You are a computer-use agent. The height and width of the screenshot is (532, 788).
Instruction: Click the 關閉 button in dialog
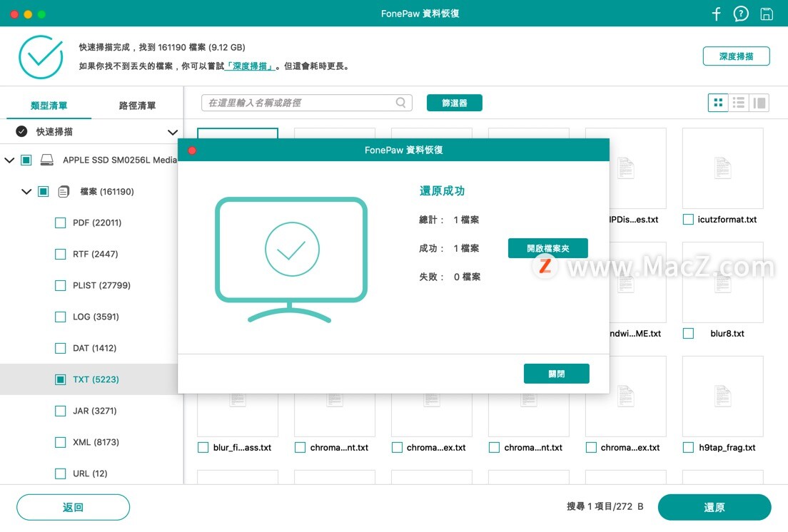pos(556,374)
